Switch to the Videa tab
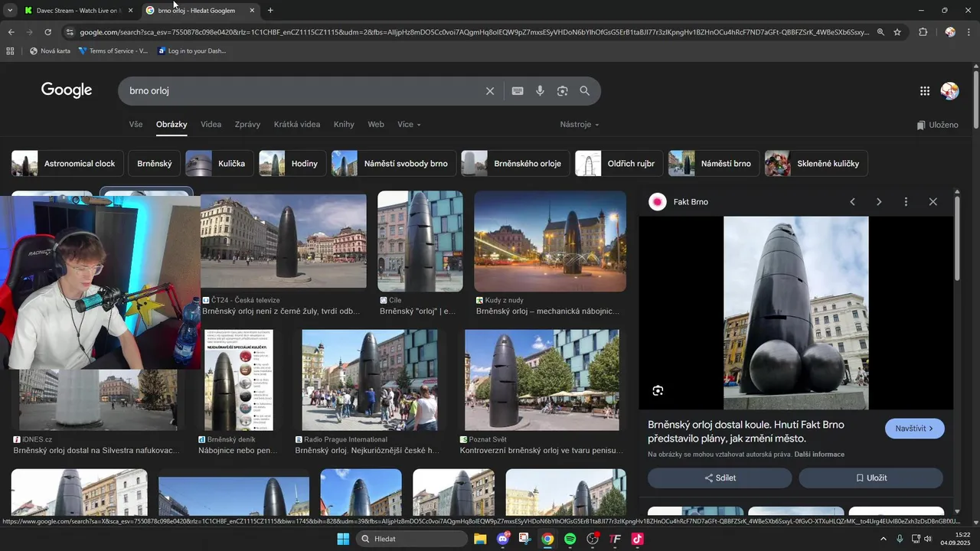 click(x=211, y=125)
